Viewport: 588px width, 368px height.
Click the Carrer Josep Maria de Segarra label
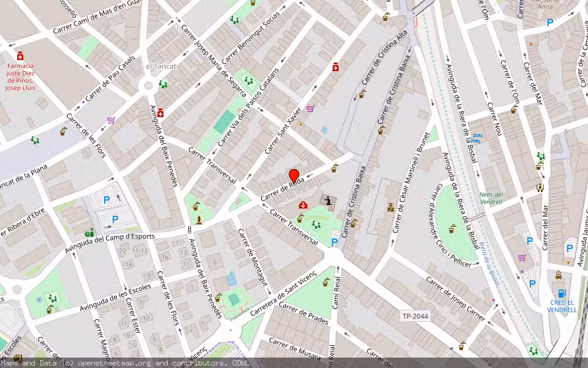[213, 61]
